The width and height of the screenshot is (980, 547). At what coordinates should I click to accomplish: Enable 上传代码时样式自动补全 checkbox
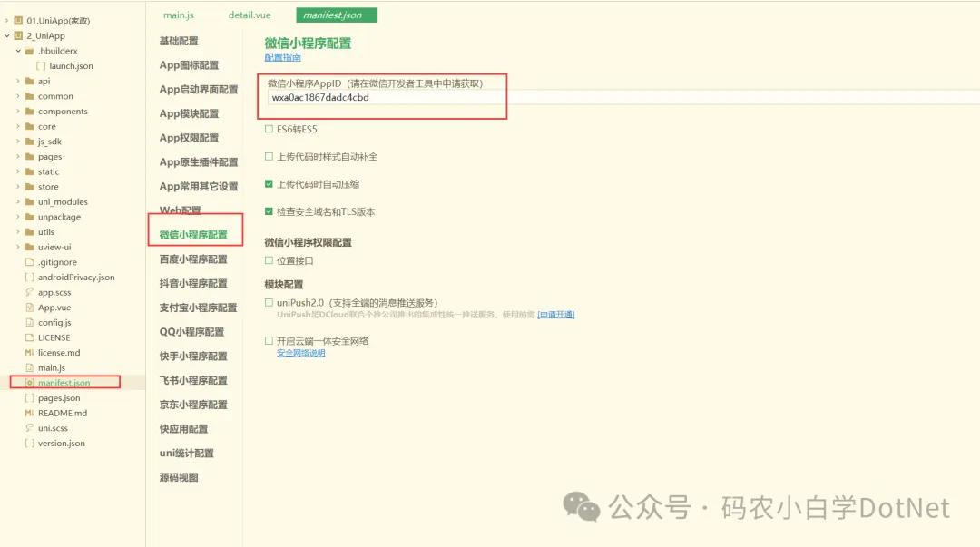(269, 156)
